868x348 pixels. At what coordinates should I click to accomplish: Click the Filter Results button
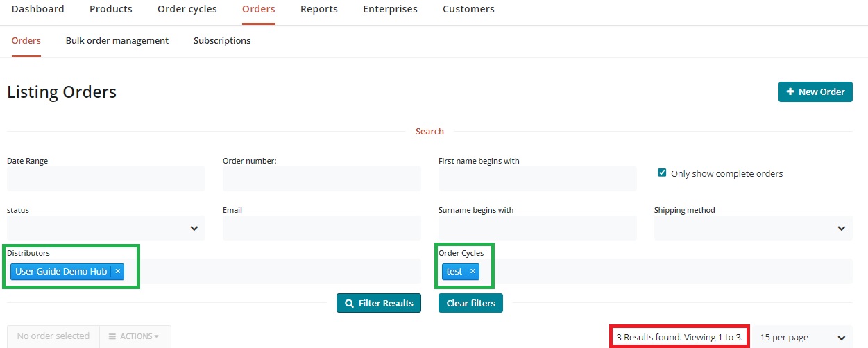[x=379, y=303]
